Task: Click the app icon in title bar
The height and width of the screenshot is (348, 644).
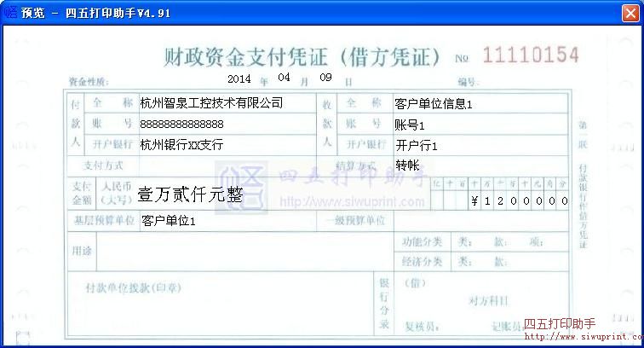Action: pos(11,13)
